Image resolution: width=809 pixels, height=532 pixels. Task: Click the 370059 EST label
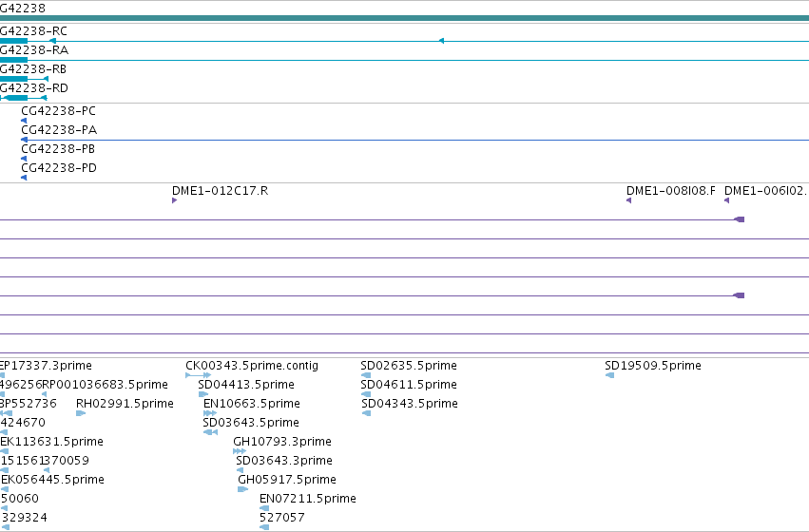click(x=67, y=461)
